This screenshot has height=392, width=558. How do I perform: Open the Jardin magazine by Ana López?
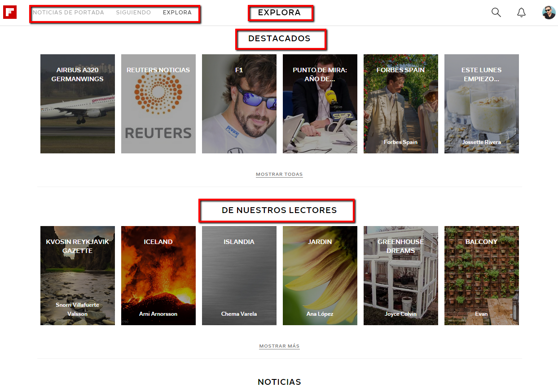pyautogui.click(x=320, y=276)
